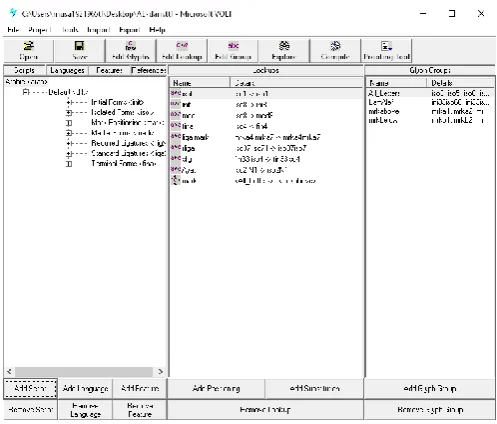
Task: Select the Arabic <arab> script node
Action: click(26, 82)
